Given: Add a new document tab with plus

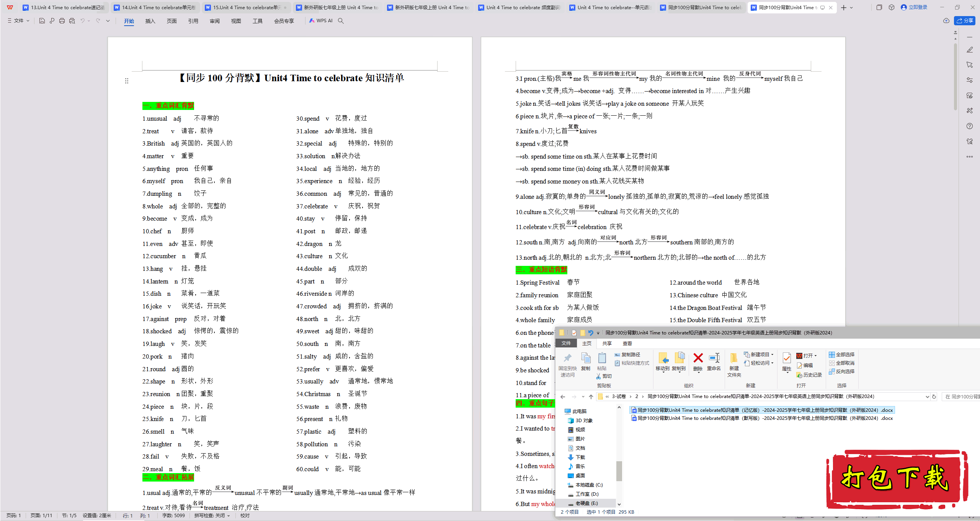Looking at the screenshot, I should [x=844, y=8].
